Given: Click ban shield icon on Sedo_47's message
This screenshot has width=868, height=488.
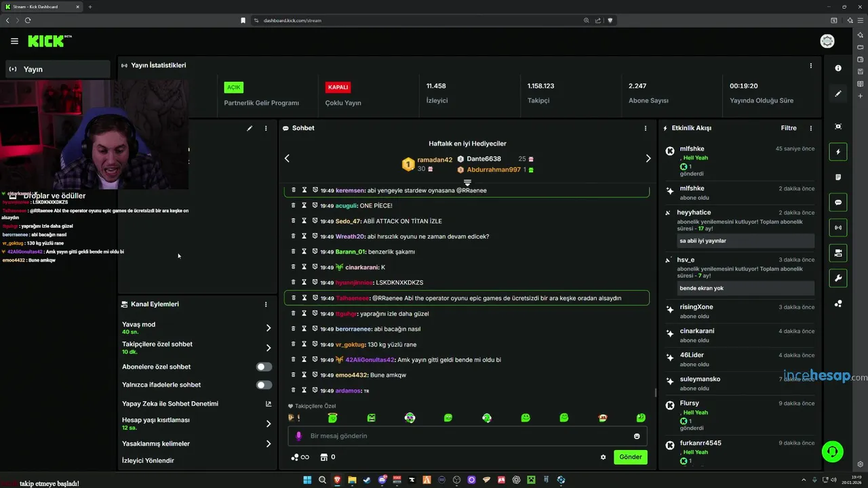Looking at the screenshot, I should point(315,221).
